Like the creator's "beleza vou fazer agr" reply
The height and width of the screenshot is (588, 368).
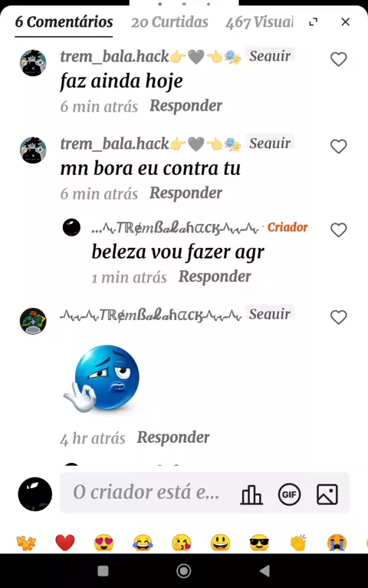338,230
